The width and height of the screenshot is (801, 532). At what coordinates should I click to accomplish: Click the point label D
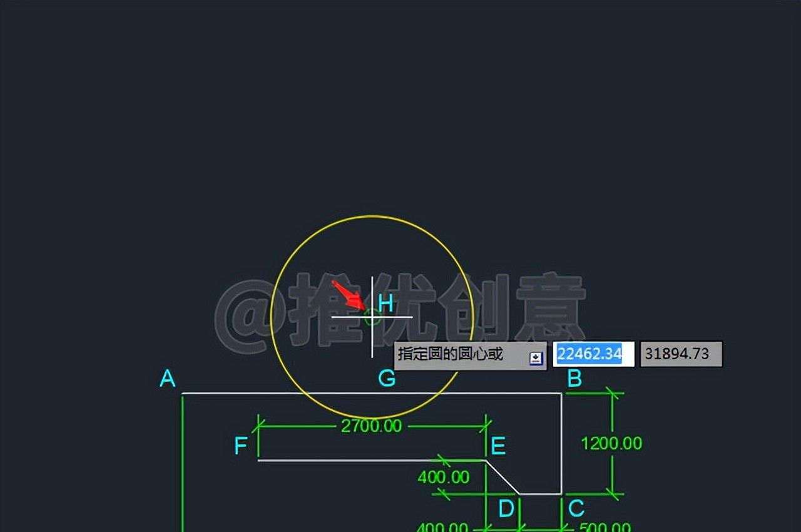[506, 509]
